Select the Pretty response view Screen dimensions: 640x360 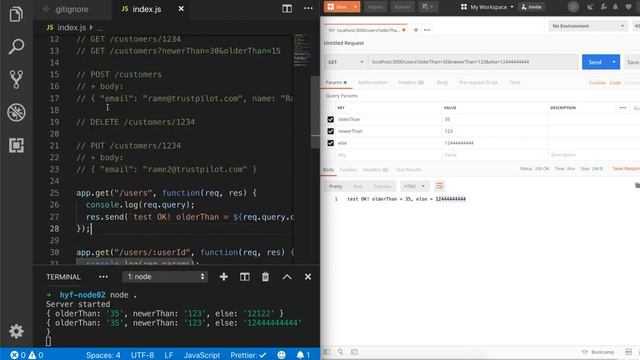click(336, 186)
